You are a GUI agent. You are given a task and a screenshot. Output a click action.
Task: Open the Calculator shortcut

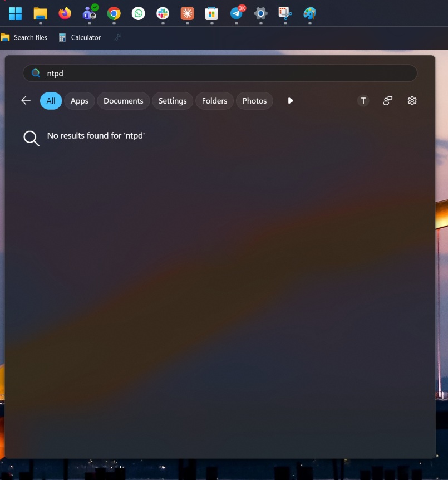coord(80,37)
